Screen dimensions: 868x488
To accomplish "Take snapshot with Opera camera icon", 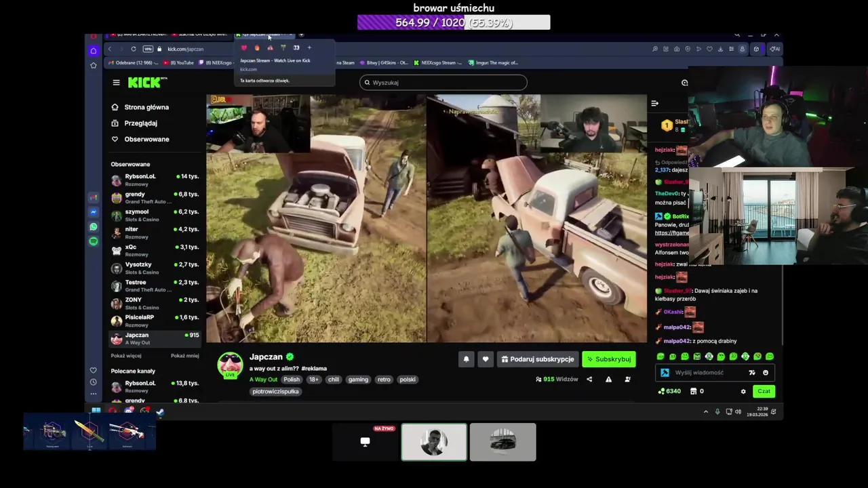I will click(677, 49).
